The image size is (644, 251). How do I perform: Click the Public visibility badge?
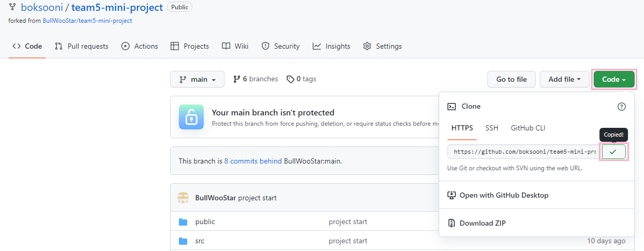(x=179, y=7)
